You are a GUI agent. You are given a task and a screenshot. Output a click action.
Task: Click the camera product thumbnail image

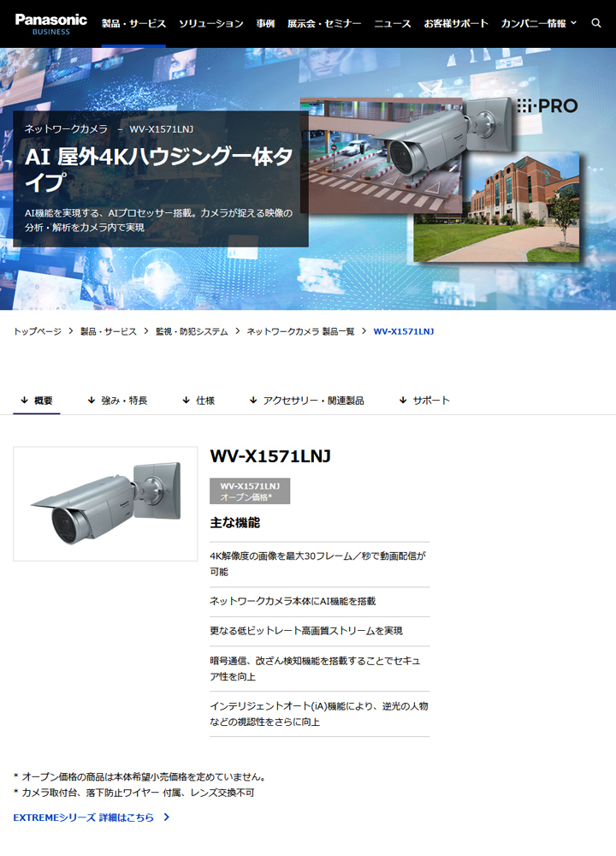coord(105,504)
